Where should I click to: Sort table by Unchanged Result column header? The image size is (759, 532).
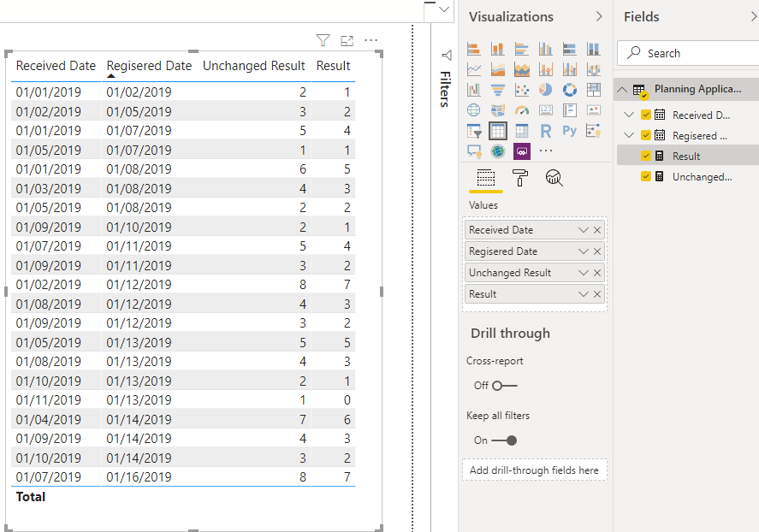click(x=253, y=66)
